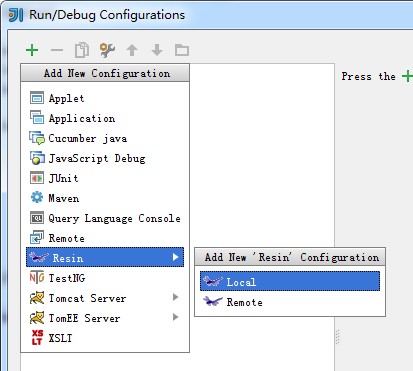The image size is (413, 371).
Task: Click the IntelliJ window title icon
Action: click(15, 15)
